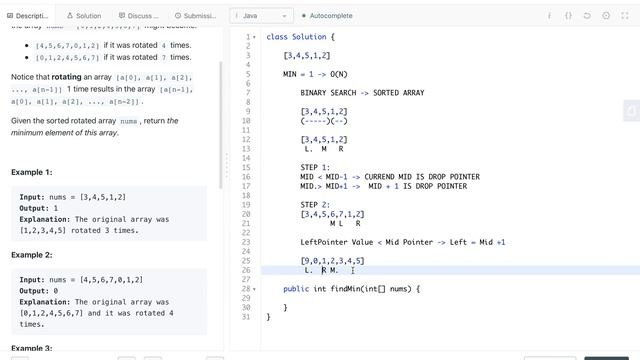This screenshot has height=360, width=640.
Task: Click the 'BINARY SEARCH -> SORTED ARRAY' line
Action: click(362, 93)
